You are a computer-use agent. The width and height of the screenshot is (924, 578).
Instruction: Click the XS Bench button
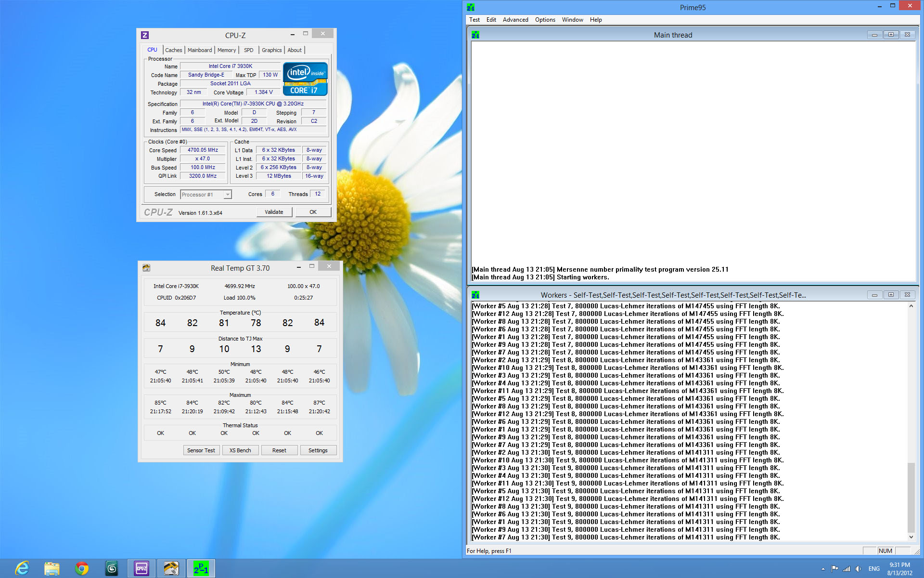coord(240,450)
